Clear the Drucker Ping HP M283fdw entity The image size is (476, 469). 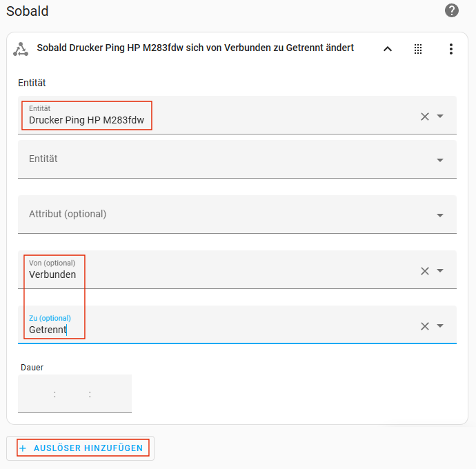[425, 117]
